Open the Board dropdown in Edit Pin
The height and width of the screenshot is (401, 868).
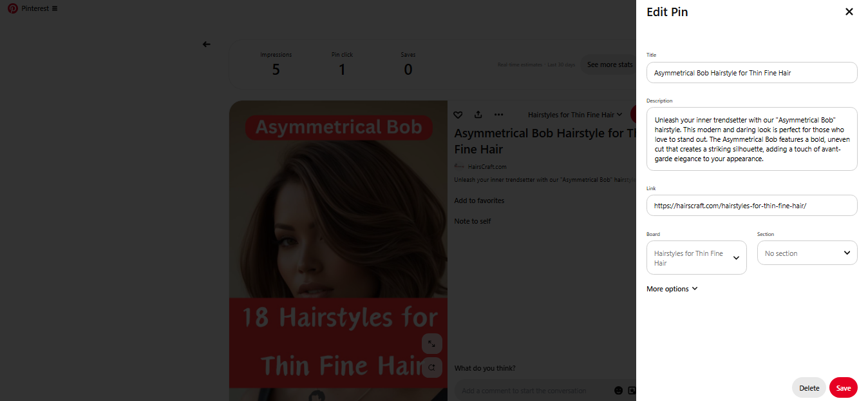[697, 258]
